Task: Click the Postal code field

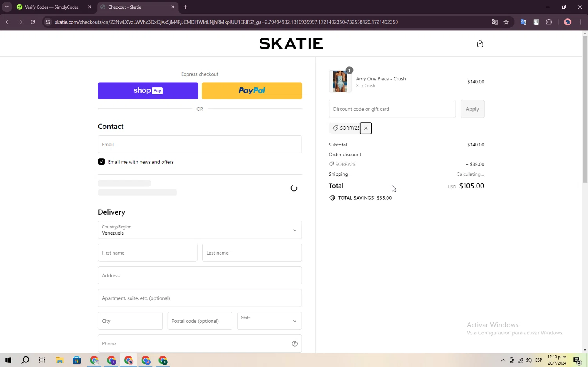Action: (200, 321)
